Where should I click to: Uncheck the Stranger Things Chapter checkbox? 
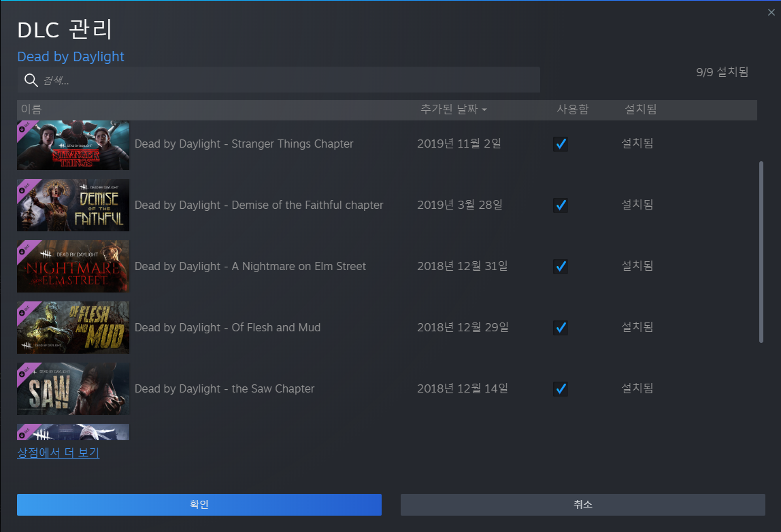coord(561,144)
